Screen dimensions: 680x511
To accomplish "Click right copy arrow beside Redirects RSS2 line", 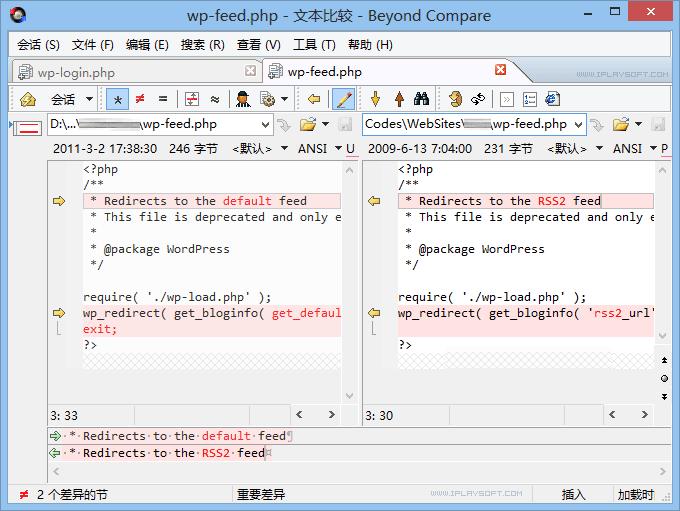I will point(374,201).
